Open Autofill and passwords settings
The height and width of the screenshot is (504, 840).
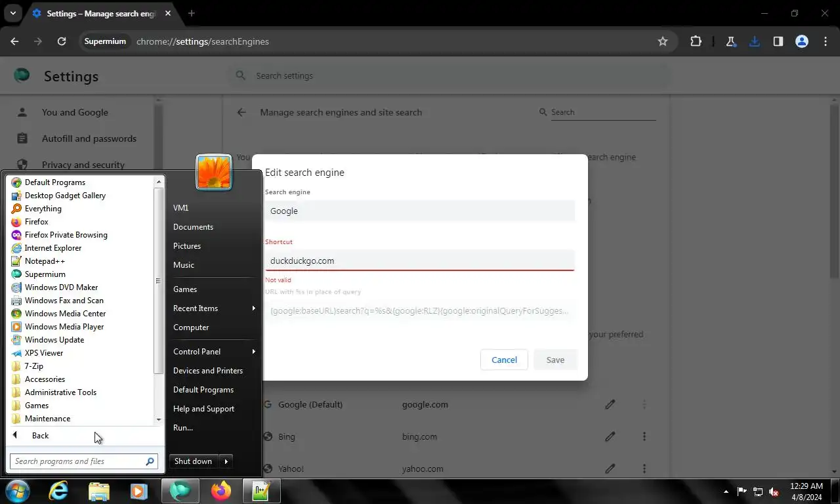coord(89,138)
